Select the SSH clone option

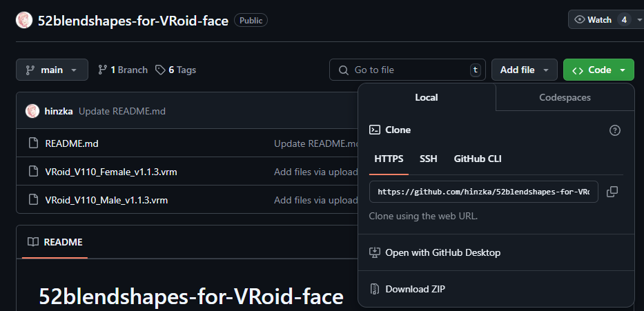(x=429, y=159)
